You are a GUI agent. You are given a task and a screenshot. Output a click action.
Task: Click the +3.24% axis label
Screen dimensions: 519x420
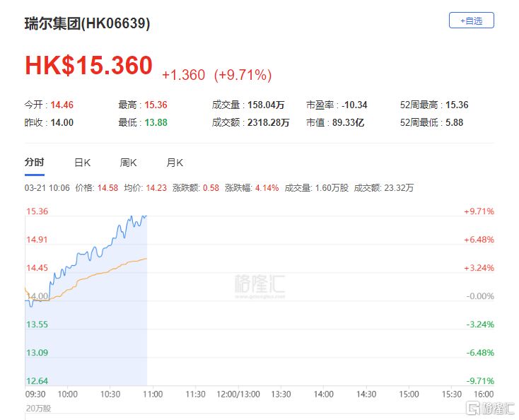coord(479,268)
